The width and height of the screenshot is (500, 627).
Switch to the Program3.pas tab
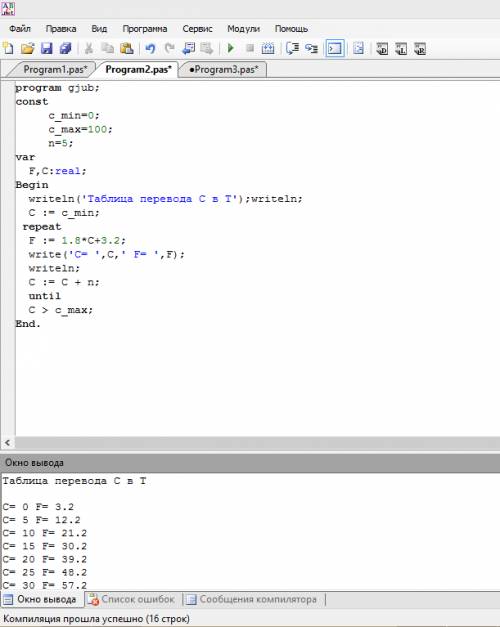[224, 69]
